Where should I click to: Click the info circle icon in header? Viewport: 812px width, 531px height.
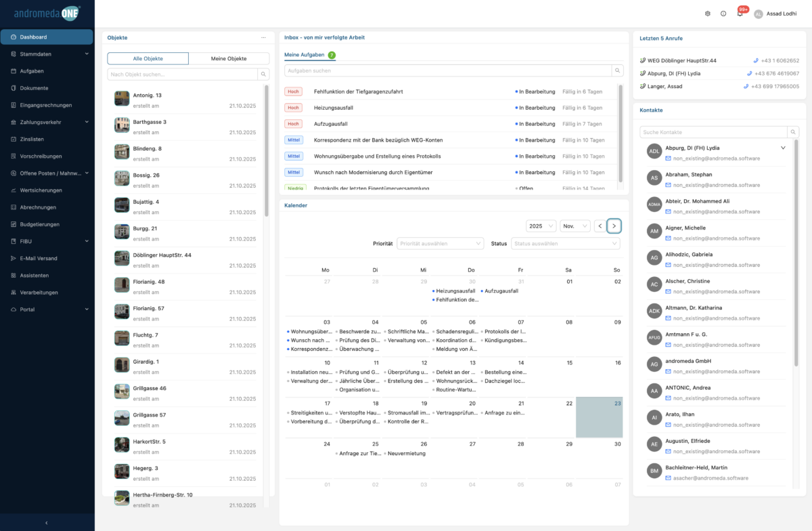(723, 14)
